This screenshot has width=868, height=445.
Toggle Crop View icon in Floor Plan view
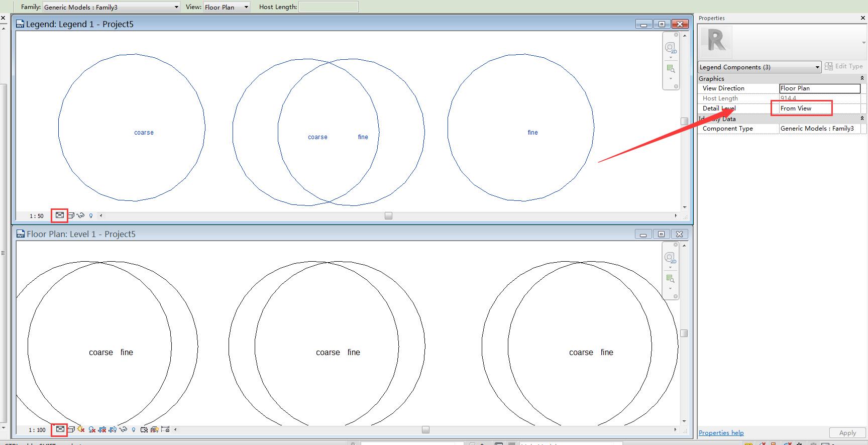coord(102,429)
